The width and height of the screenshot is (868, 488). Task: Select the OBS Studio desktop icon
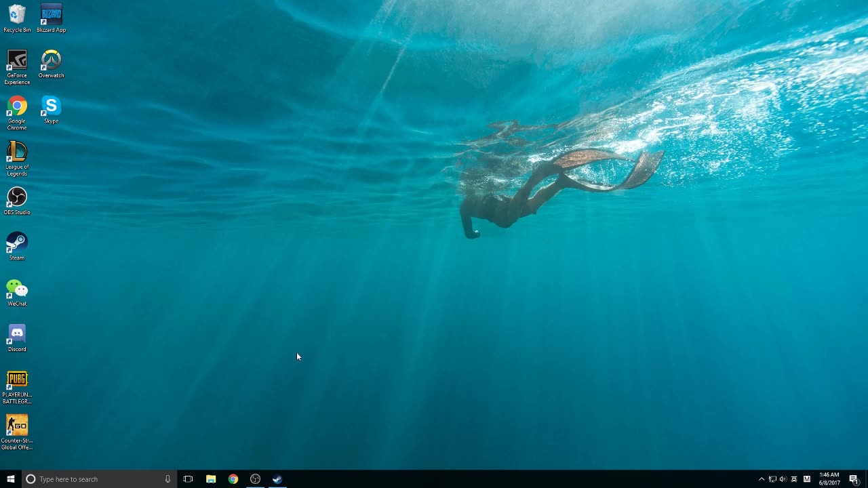coord(17,201)
